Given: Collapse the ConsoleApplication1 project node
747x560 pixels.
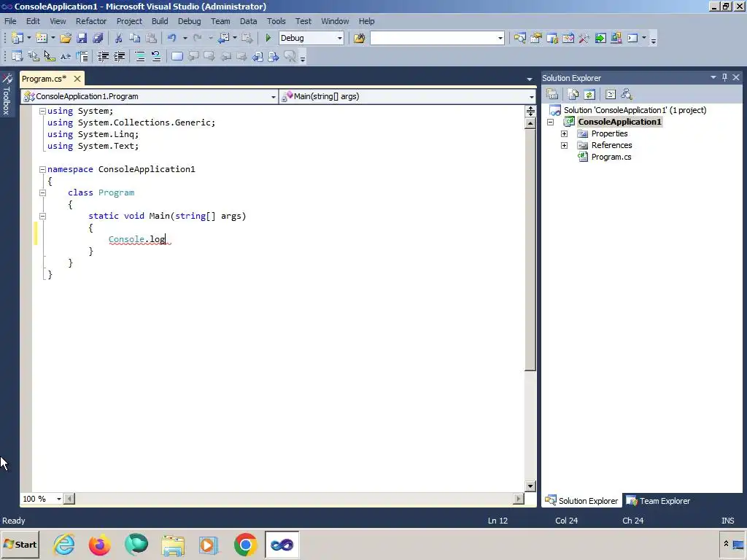Looking at the screenshot, I should click(x=550, y=122).
